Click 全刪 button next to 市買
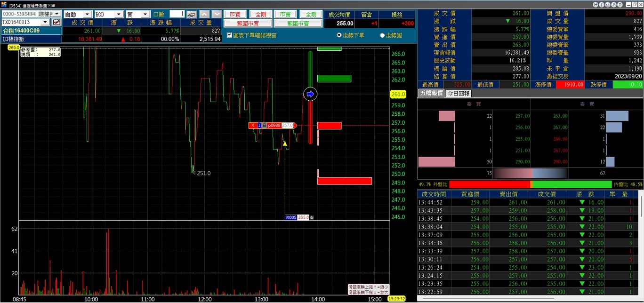The width and height of the screenshot is (644, 303). pos(260,15)
